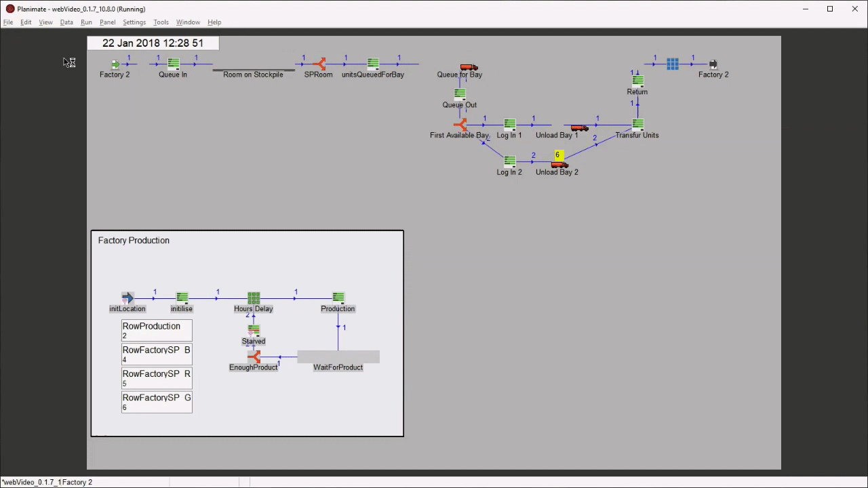Select the Queue In node icon
Image resolution: width=868 pixels, height=488 pixels.
(173, 64)
